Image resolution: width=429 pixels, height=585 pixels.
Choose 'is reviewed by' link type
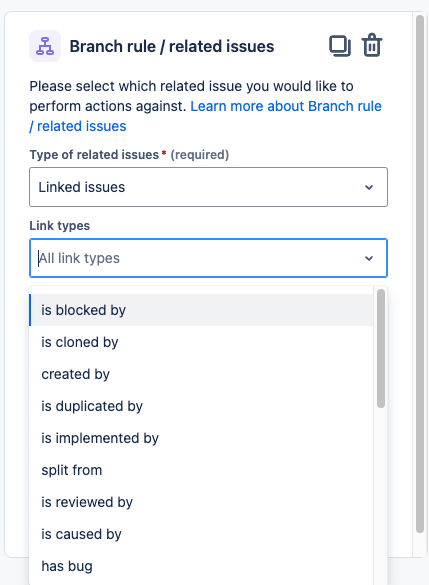click(x=201, y=502)
